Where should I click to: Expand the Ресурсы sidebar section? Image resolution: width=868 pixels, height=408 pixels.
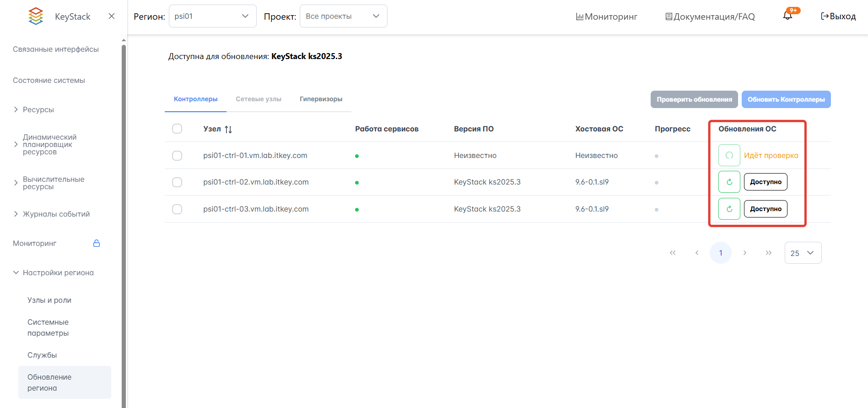(x=38, y=110)
